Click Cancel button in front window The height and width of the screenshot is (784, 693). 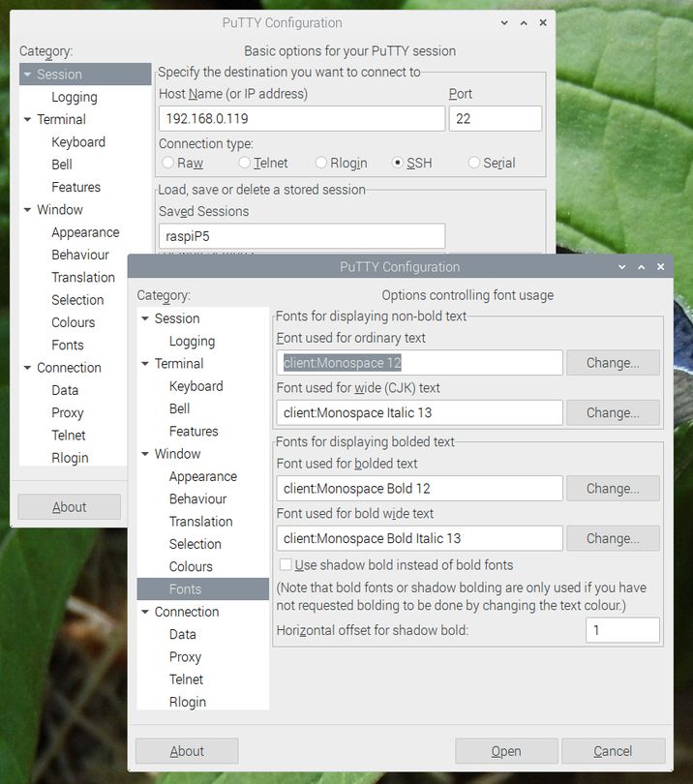click(613, 751)
